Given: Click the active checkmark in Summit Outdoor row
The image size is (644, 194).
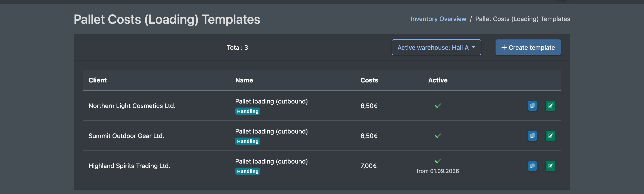Looking at the screenshot, I should 438,136.
